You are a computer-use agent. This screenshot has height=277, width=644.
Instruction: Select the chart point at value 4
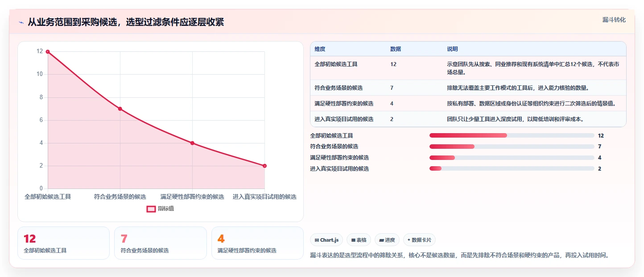click(192, 143)
